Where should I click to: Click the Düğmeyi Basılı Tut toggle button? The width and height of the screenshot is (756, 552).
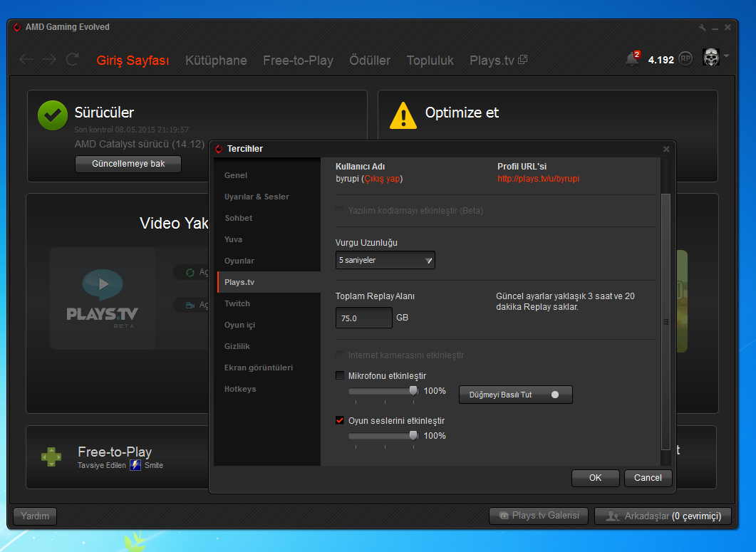[x=515, y=395]
